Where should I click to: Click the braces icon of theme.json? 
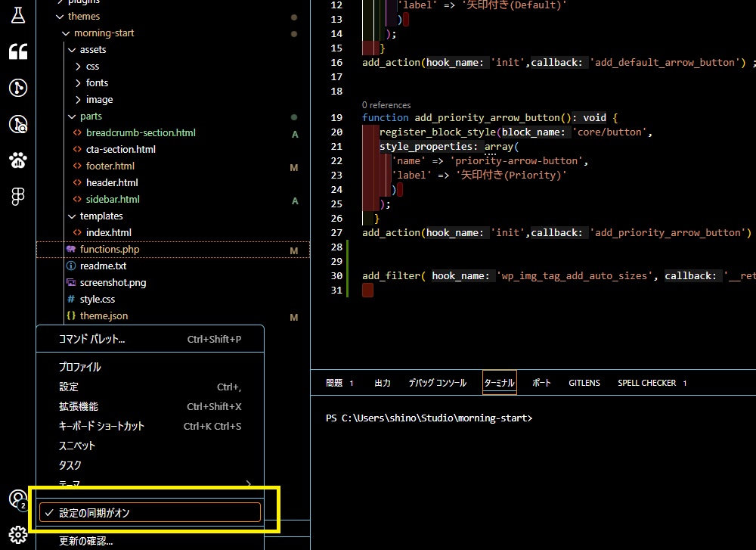coord(71,315)
